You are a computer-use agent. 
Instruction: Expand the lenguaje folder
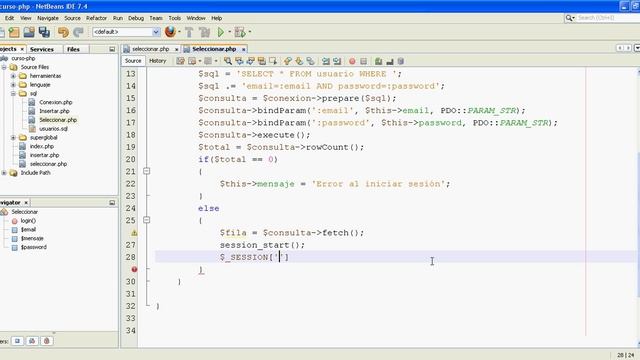click(13, 85)
